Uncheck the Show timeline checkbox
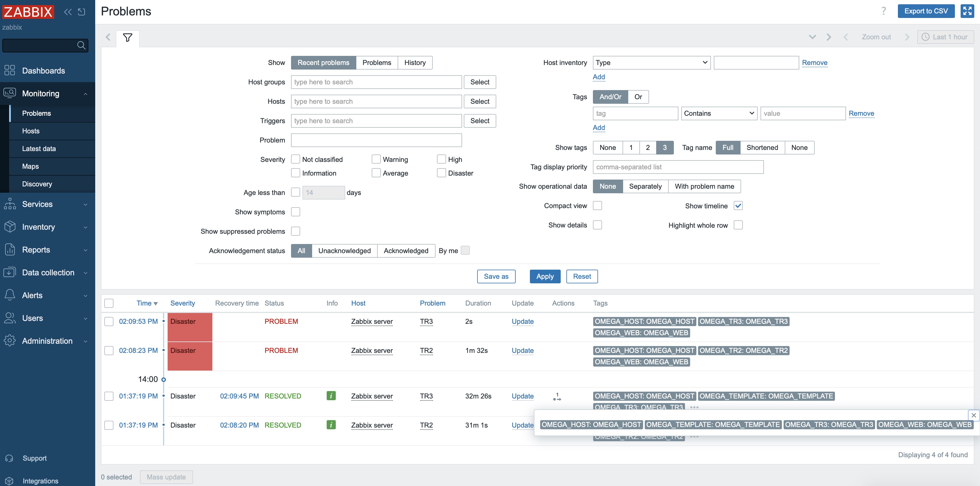 click(x=738, y=206)
